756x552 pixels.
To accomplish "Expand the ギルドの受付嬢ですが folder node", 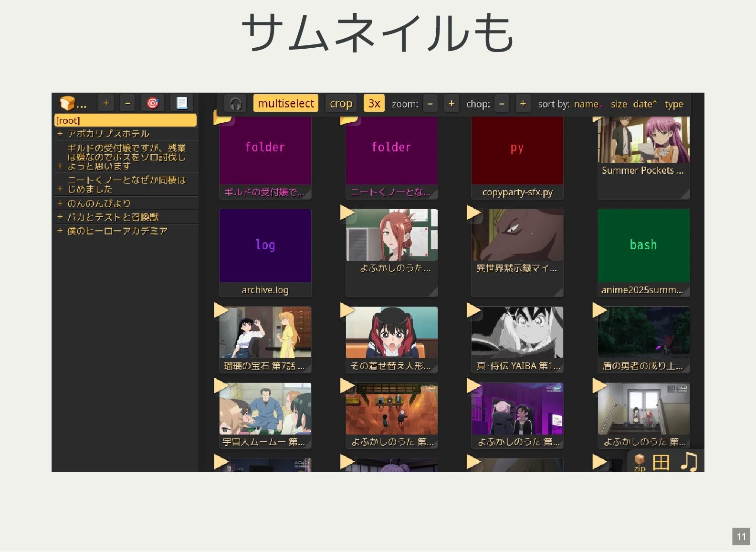I will point(60,166).
